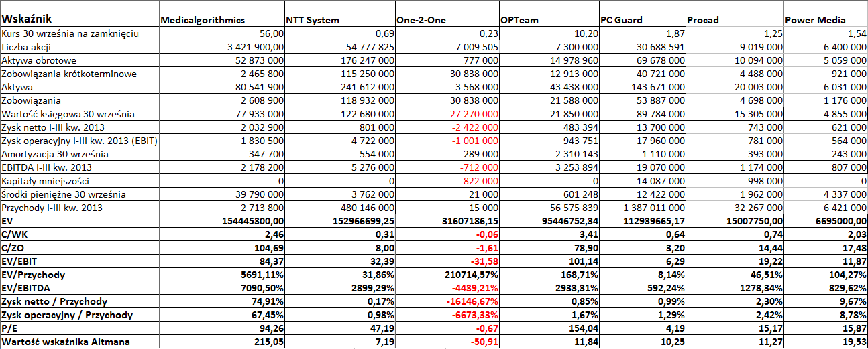Click the Liczba akcji row label

point(27,47)
